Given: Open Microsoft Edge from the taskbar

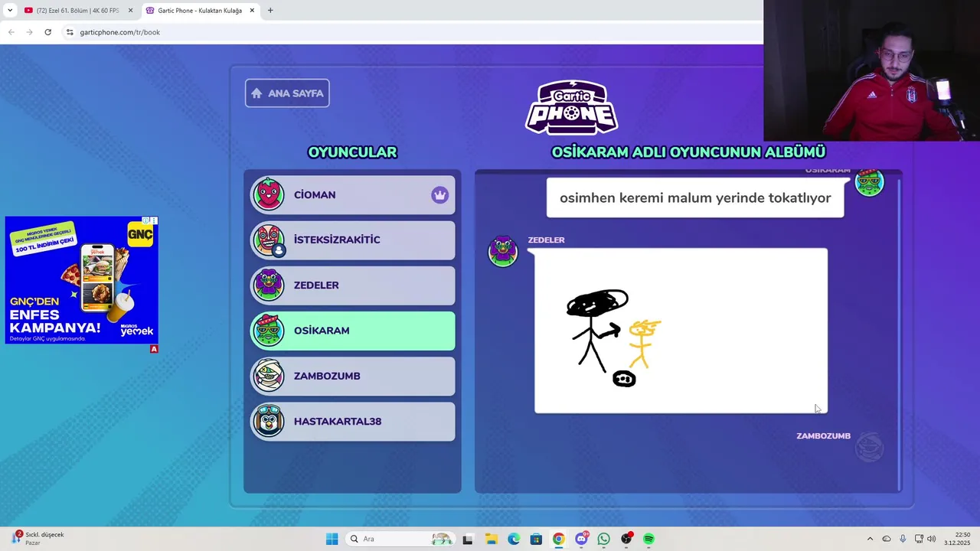Looking at the screenshot, I should (514, 539).
